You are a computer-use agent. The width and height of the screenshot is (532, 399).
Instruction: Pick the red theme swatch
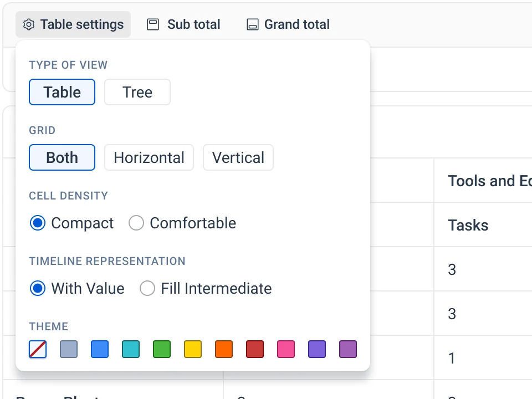pyautogui.click(x=255, y=349)
